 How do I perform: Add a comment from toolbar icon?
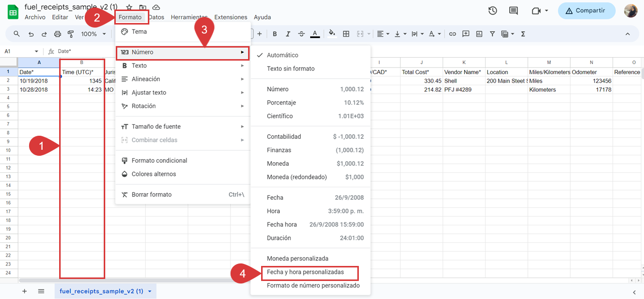pos(466,34)
